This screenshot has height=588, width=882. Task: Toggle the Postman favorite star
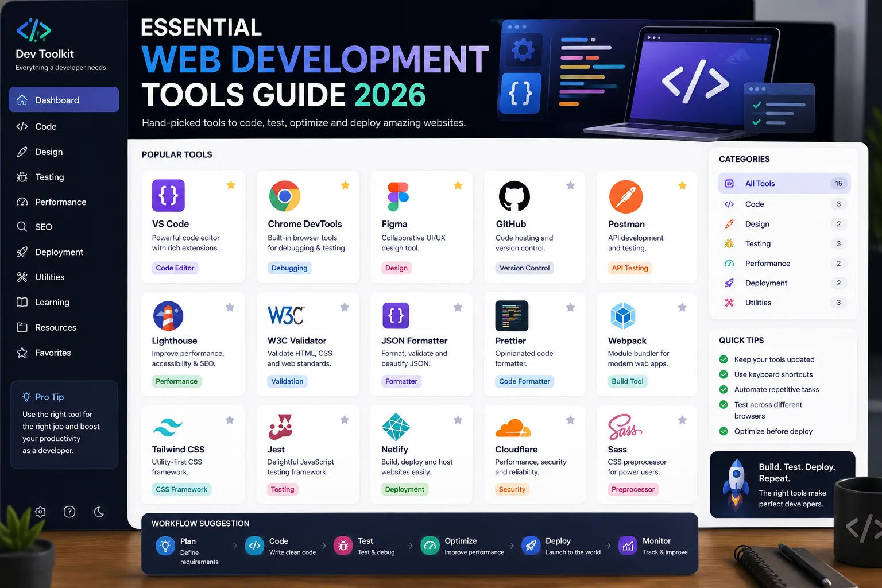pyautogui.click(x=682, y=185)
